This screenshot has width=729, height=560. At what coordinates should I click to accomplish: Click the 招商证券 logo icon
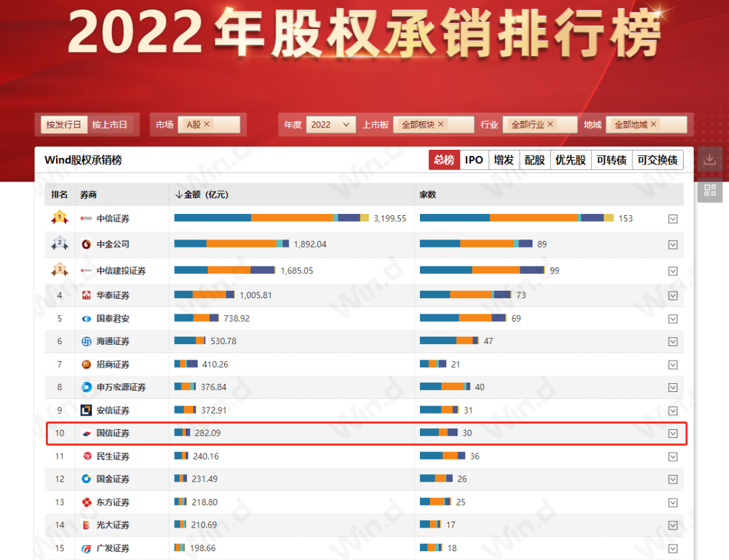click(86, 364)
